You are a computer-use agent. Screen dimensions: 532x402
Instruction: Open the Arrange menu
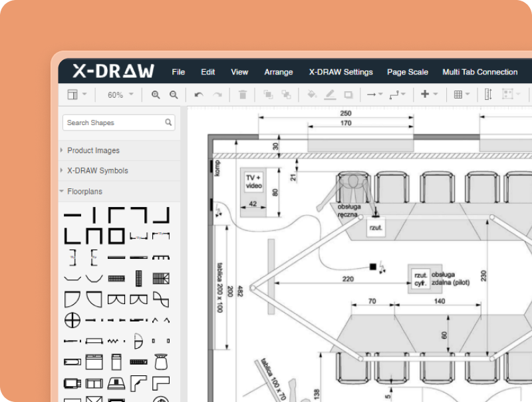coord(279,72)
